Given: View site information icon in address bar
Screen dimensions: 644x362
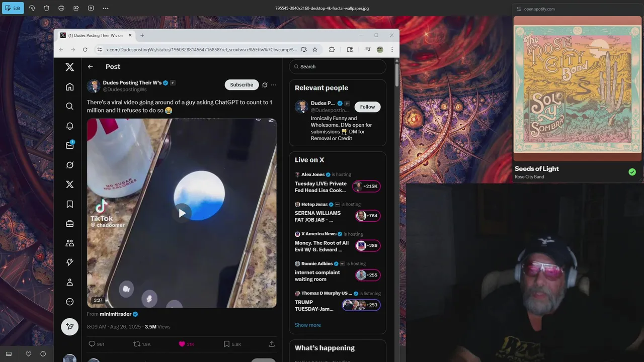Looking at the screenshot, I should (x=99, y=50).
